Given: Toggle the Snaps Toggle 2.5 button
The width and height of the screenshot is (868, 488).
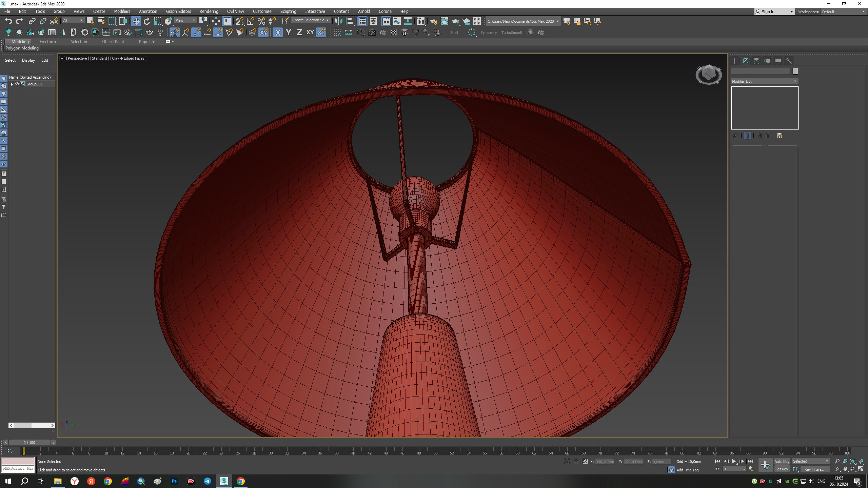Looking at the screenshot, I should tap(240, 21).
